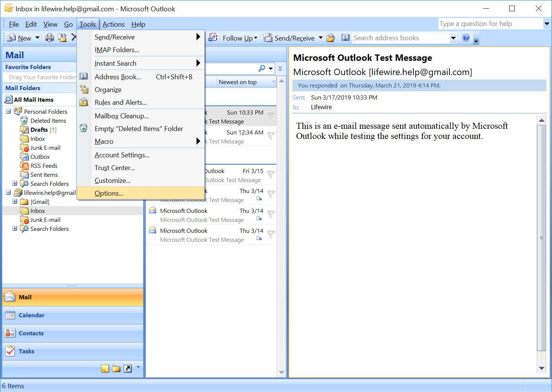Image resolution: width=552 pixels, height=392 pixels.
Task: Switch to the Calendar pane
Action: (x=73, y=315)
